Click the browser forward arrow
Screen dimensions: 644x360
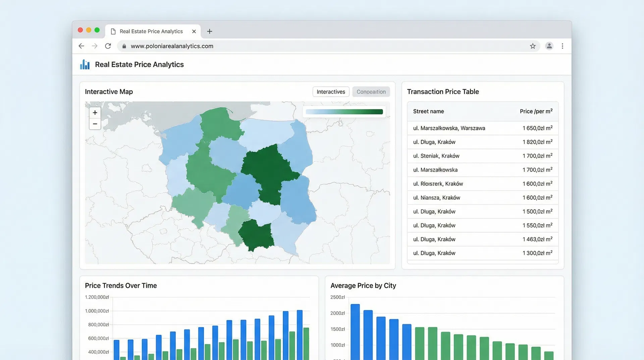point(95,46)
